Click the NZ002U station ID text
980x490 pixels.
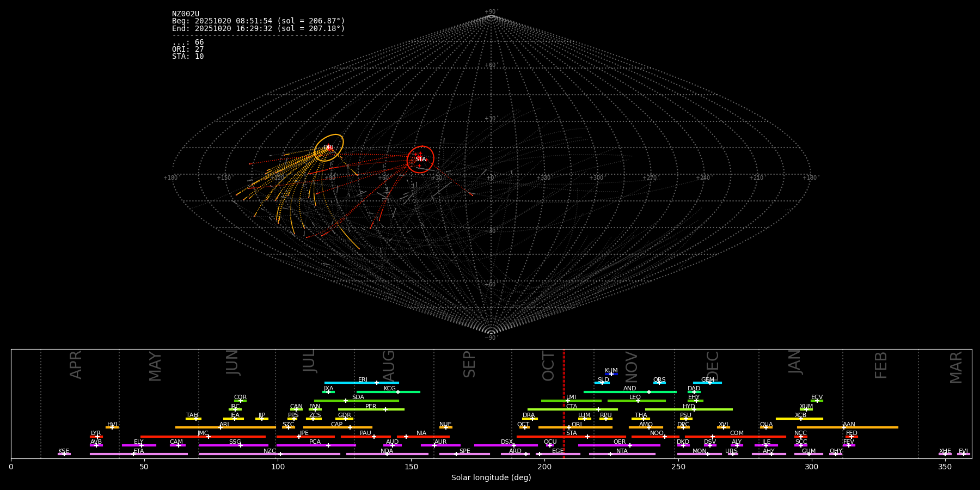[x=186, y=14]
